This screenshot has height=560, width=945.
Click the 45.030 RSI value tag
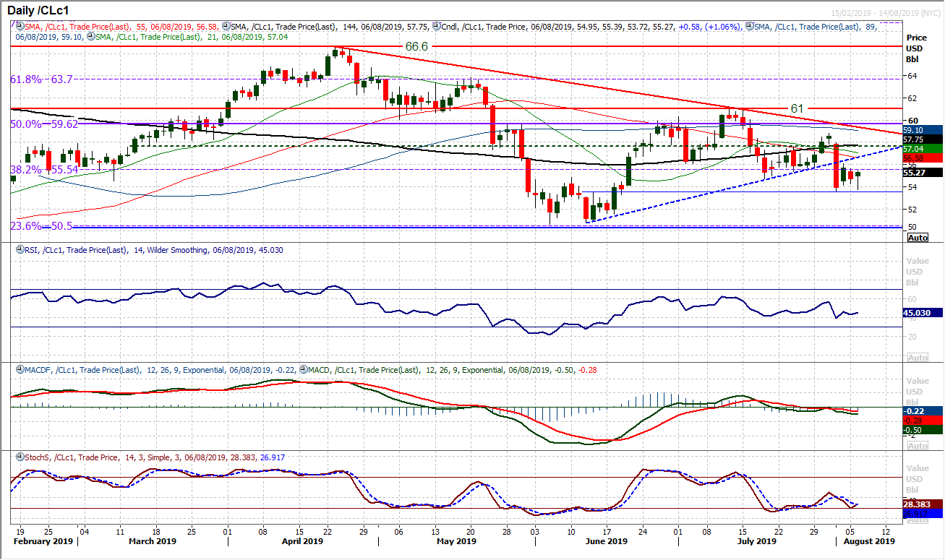click(923, 313)
